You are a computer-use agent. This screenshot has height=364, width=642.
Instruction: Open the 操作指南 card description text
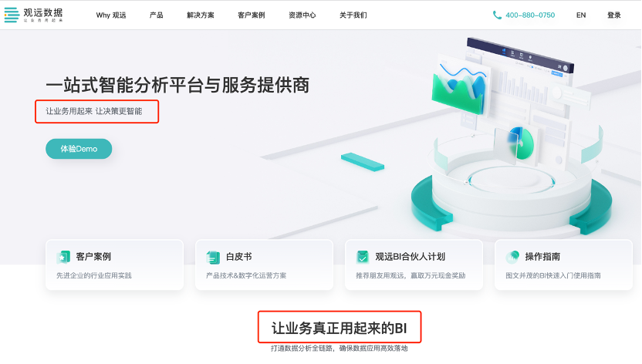click(x=553, y=275)
